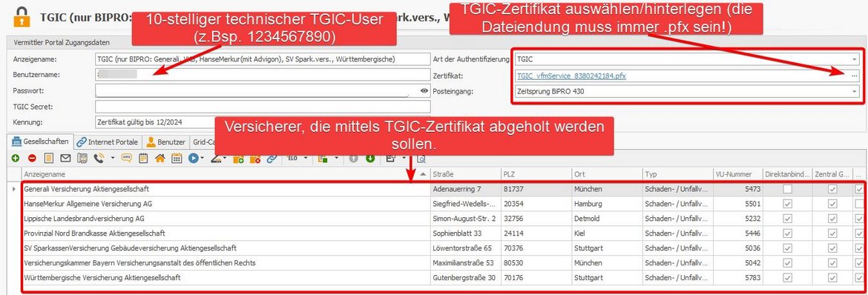Click the orange home icon
Image resolution: width=868 pixels, height=295 pixels.
(160, 159)
